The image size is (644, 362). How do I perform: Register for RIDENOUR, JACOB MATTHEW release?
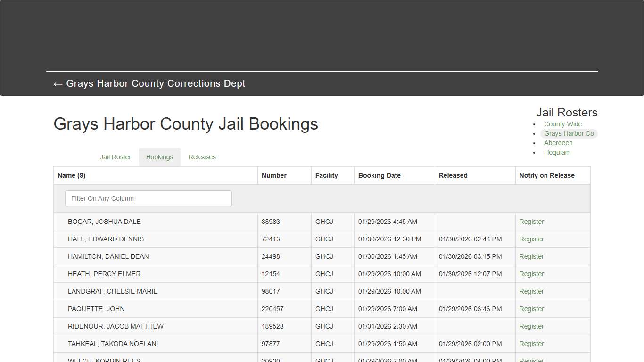pos(531,326)
